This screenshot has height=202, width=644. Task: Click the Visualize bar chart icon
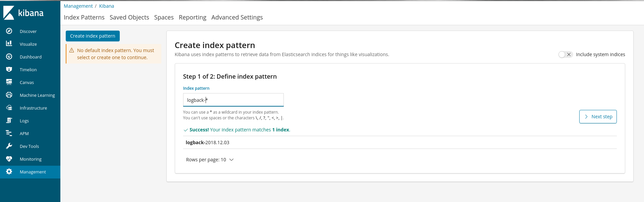(x=9, y=43)
